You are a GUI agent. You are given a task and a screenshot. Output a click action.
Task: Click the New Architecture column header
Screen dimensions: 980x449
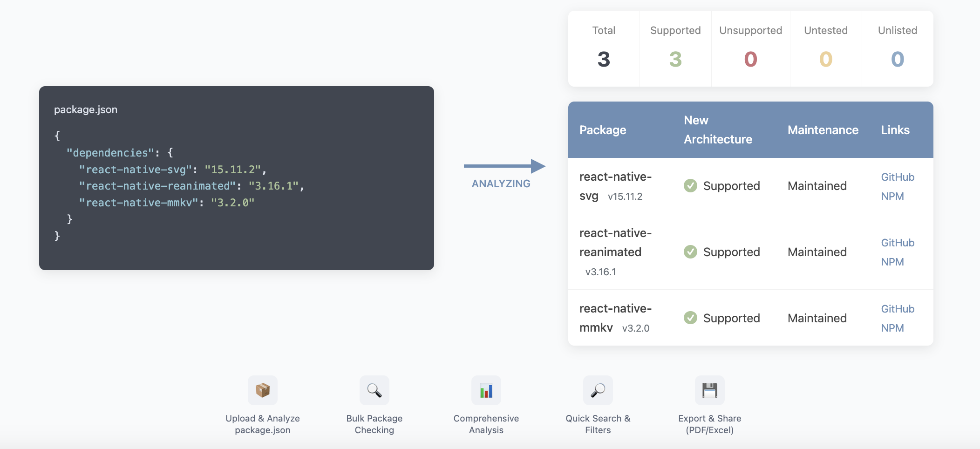(717, 130)
